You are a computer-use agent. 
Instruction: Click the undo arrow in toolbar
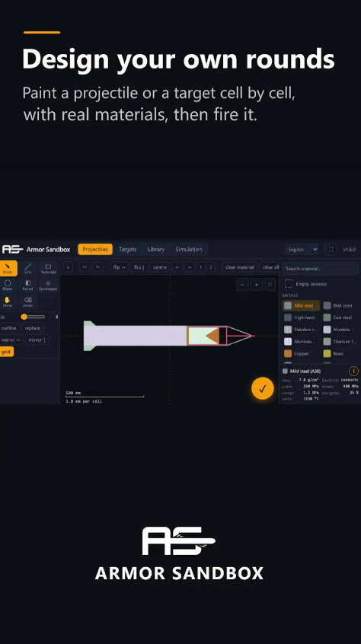coord(85,267)
